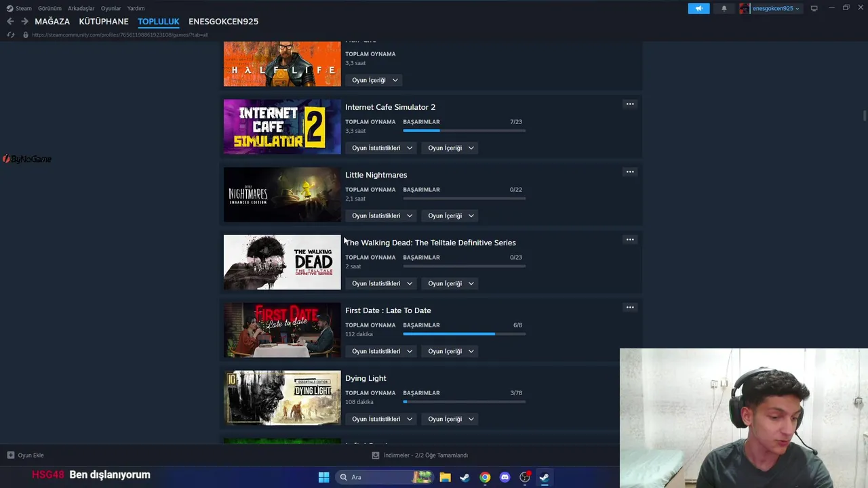Image resolution: width=868 pixels, height=488 pixels.
Task: Switch to the TOPLULUK tab
Action: (159, 22)
